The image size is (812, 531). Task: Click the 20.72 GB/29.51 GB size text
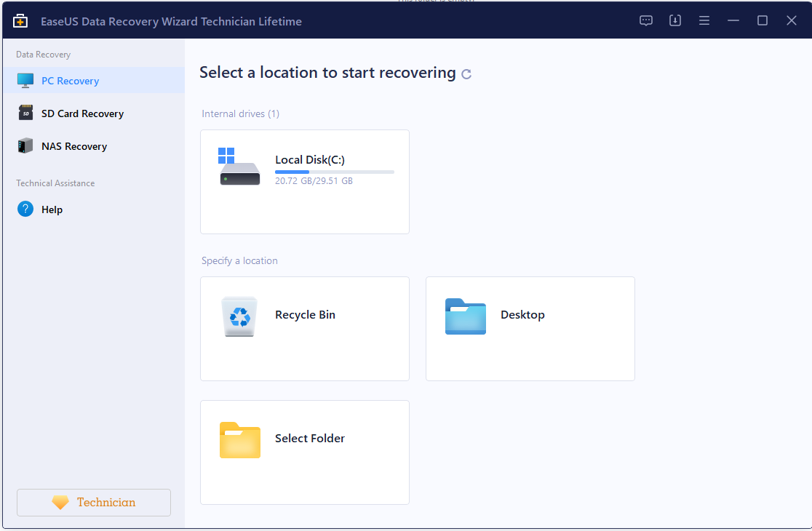314,180
